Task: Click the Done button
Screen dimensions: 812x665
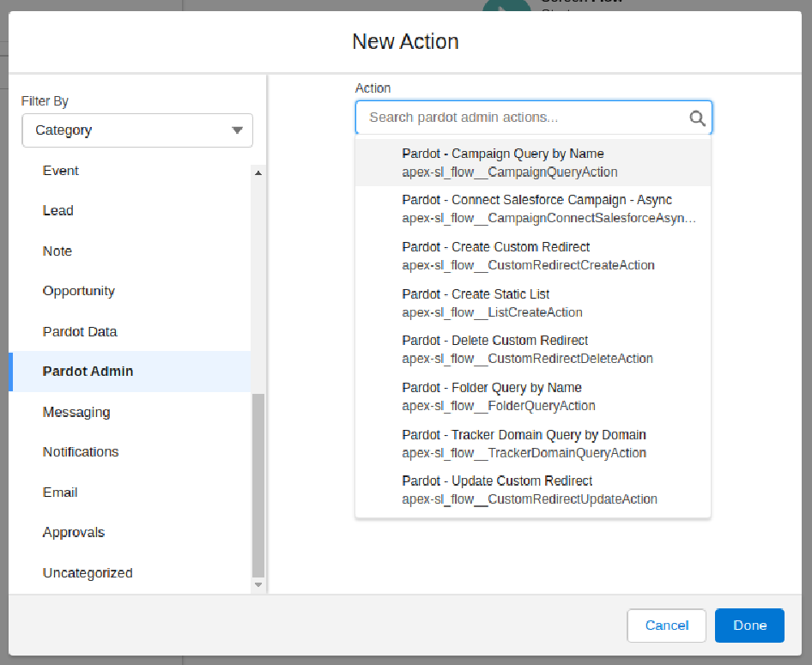Action: [x=748, y=626]
